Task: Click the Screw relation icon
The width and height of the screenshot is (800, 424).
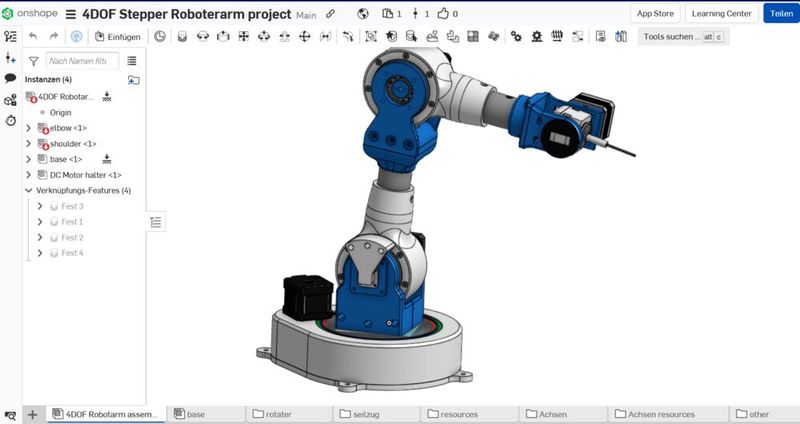Action: [x=557, y=36]
